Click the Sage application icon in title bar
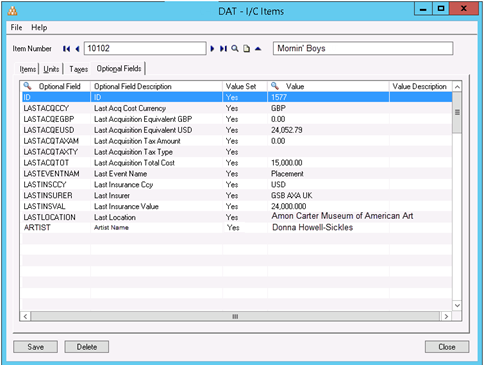Image resolution: width=483 pixels, height=365 pixels. tap(13, 11)
